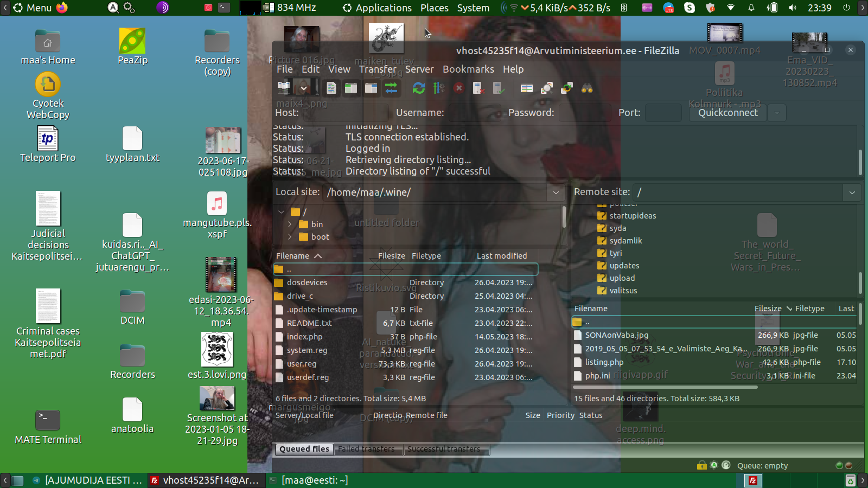The image size is (868, 488).
Task: Toggle synchronized browsing icon
Action: (x=567, y=88)
